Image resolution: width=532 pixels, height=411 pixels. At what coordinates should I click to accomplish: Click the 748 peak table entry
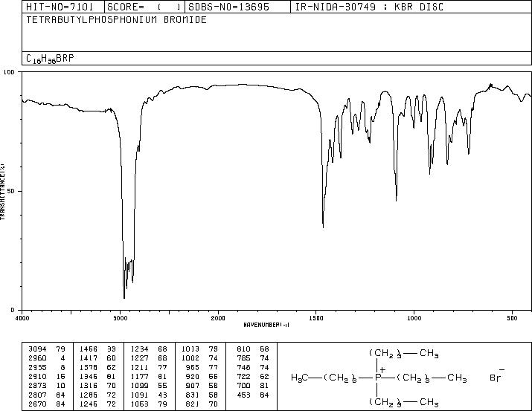(x=253, y=367)
